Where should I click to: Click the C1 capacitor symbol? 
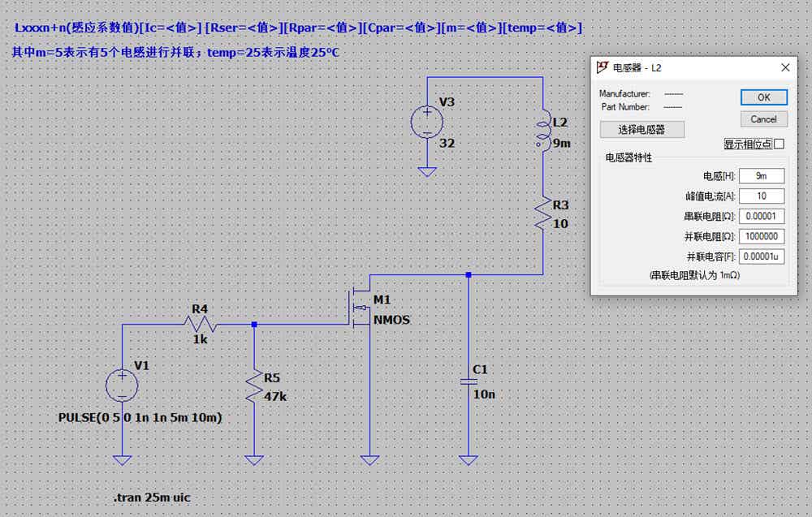(x=469, y=382)
